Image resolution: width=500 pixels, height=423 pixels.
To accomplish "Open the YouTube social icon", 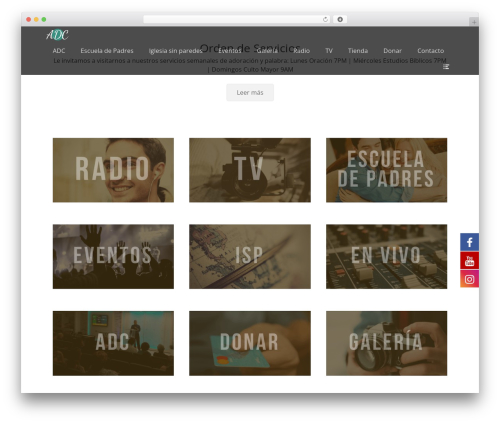I will pos(469,260).
